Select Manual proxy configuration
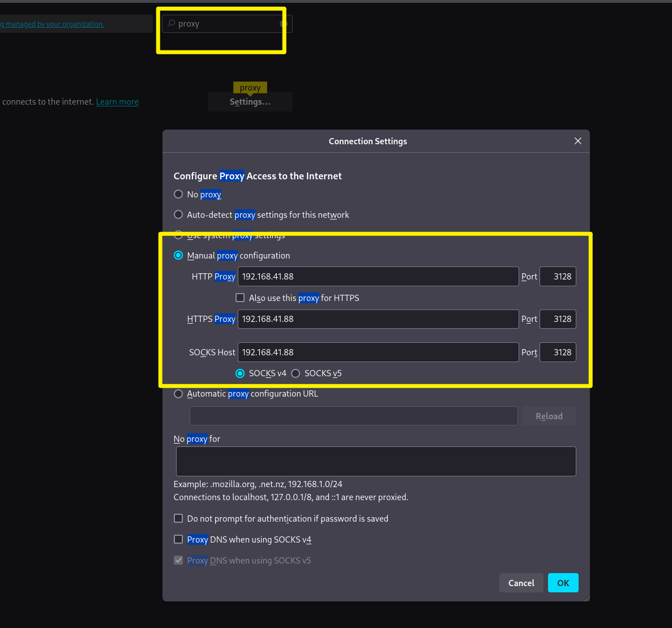 click(178, 256)
